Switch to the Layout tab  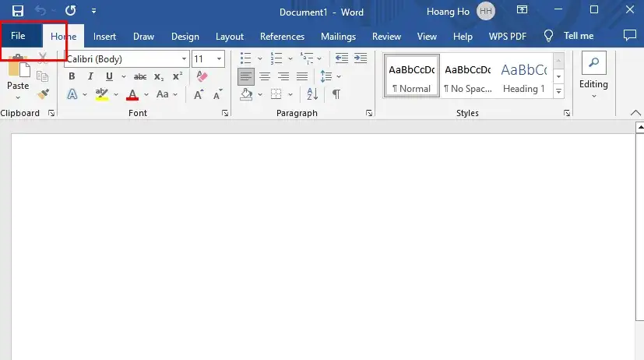pos(230,36)
